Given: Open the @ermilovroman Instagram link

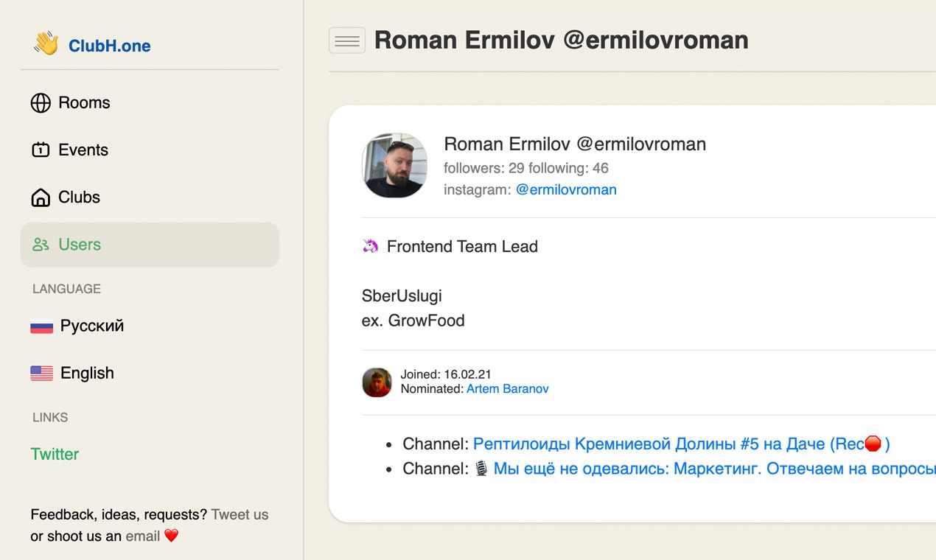Looking at the screenshot, I should (x=566, y=189).
